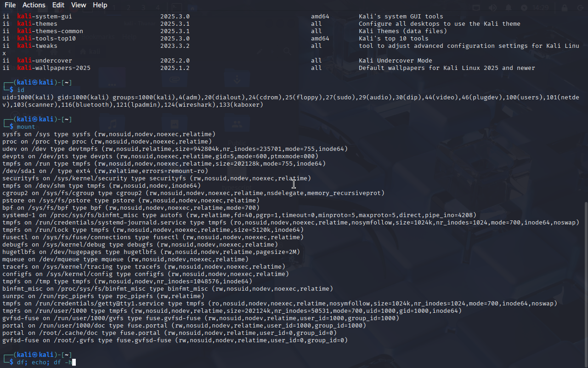Viewport: 588px width, 368px height.
Task: Click 'Kali Themes (data files)' description
Action: (x=403, y=31)
